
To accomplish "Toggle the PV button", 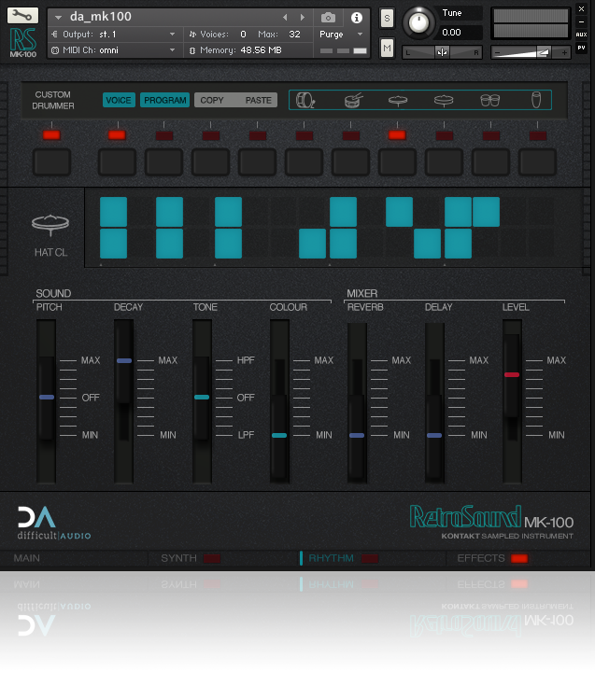I will coord(581,48).
